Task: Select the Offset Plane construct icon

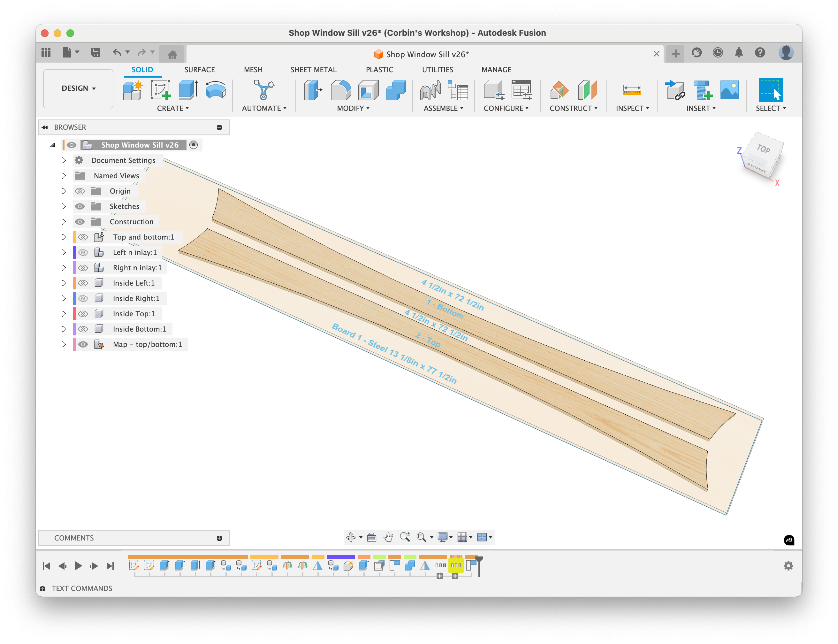Action: coord(560,90)
